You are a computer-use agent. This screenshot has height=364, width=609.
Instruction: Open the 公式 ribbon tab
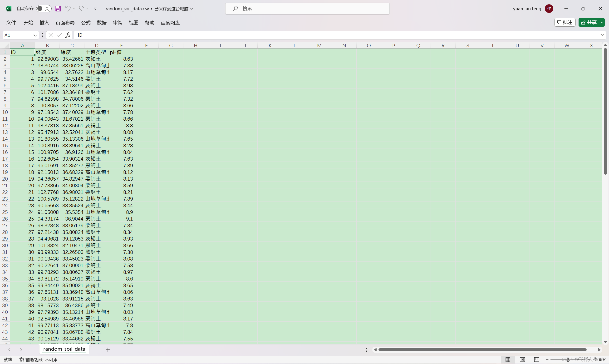coord(86,23)
